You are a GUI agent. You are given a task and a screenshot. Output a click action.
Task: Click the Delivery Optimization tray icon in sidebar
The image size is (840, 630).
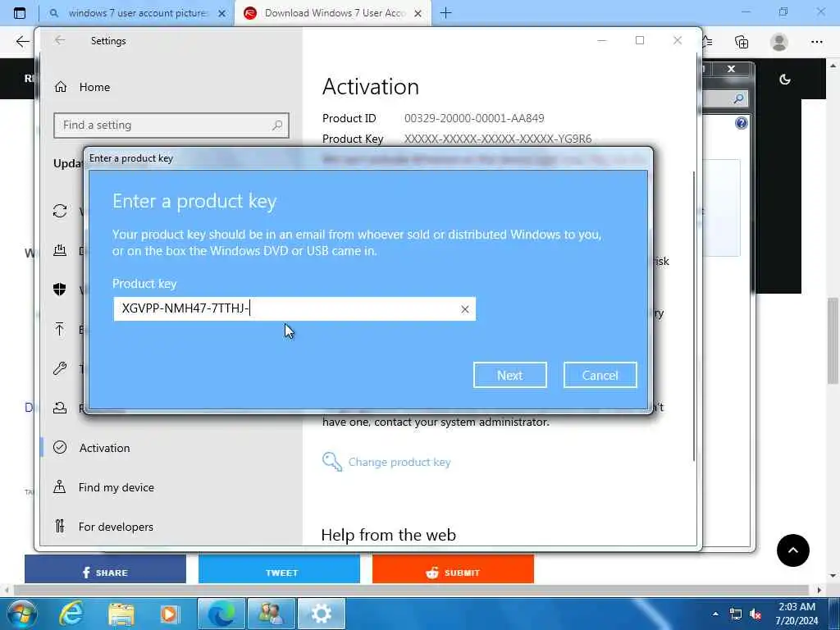[60, 250]
